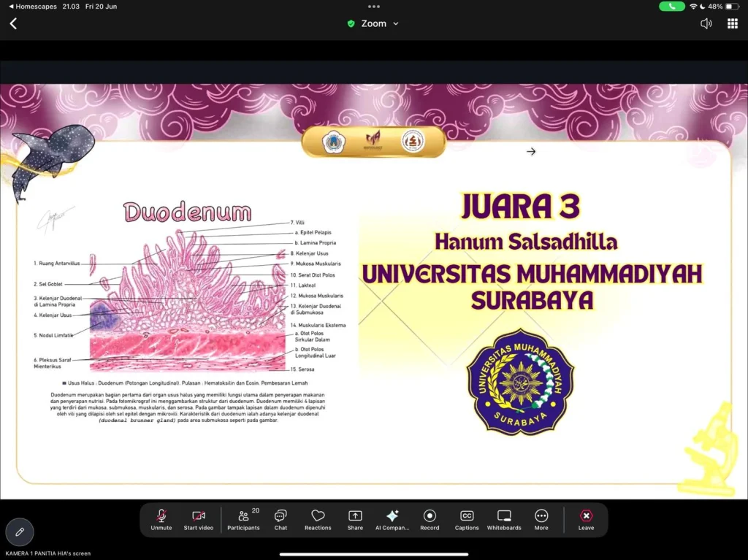Expand the Zoom meeting info chevron

tap(395, 23)
